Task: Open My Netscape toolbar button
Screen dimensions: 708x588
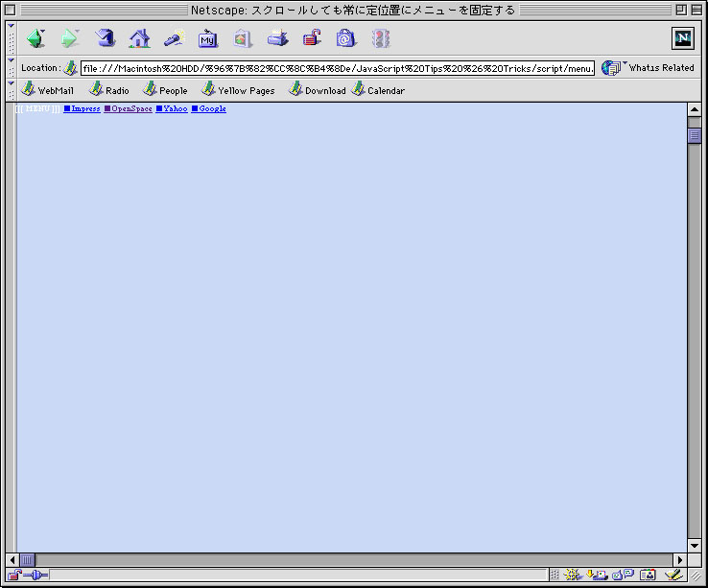Action: click(208, 38)
